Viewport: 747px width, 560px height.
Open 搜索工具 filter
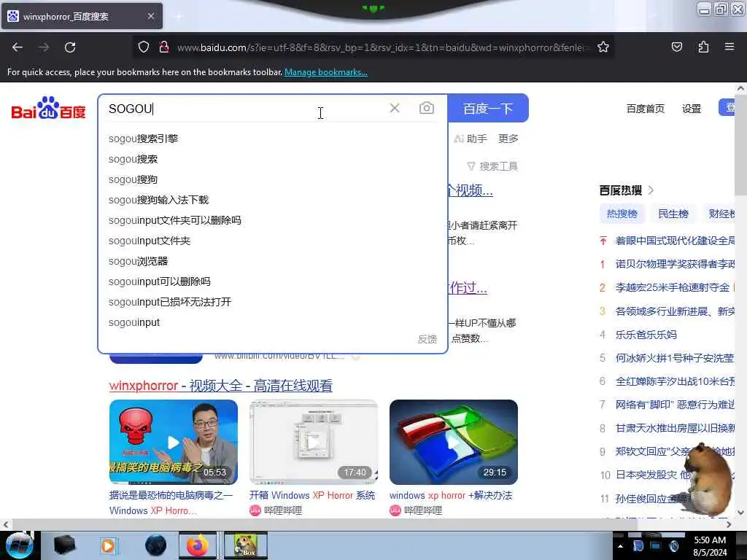pyautogui.click(x=492, y=166)
